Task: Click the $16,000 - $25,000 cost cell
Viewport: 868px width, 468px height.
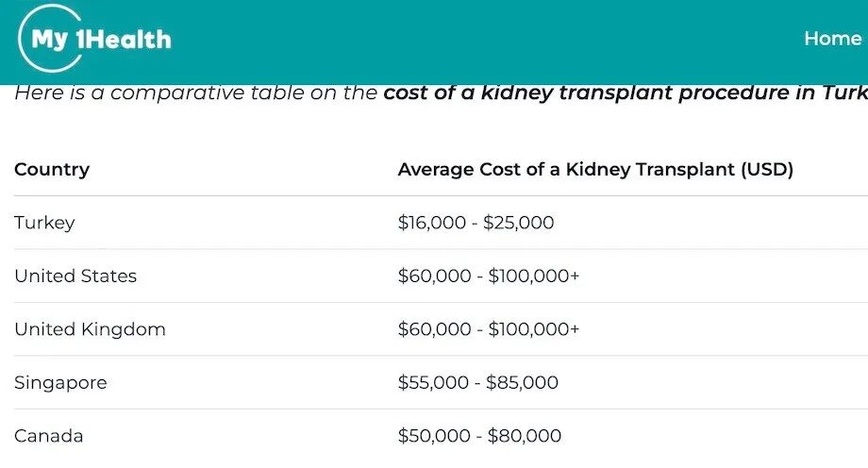Action: pos(476,223)
